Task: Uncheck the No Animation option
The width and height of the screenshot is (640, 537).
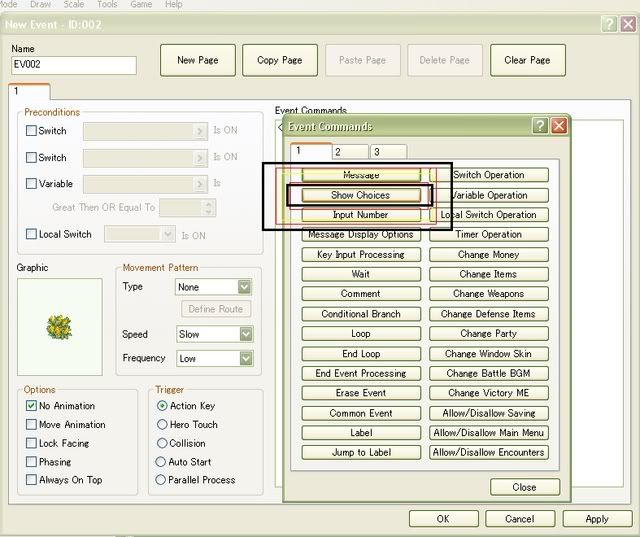Action: pos(31,406)
